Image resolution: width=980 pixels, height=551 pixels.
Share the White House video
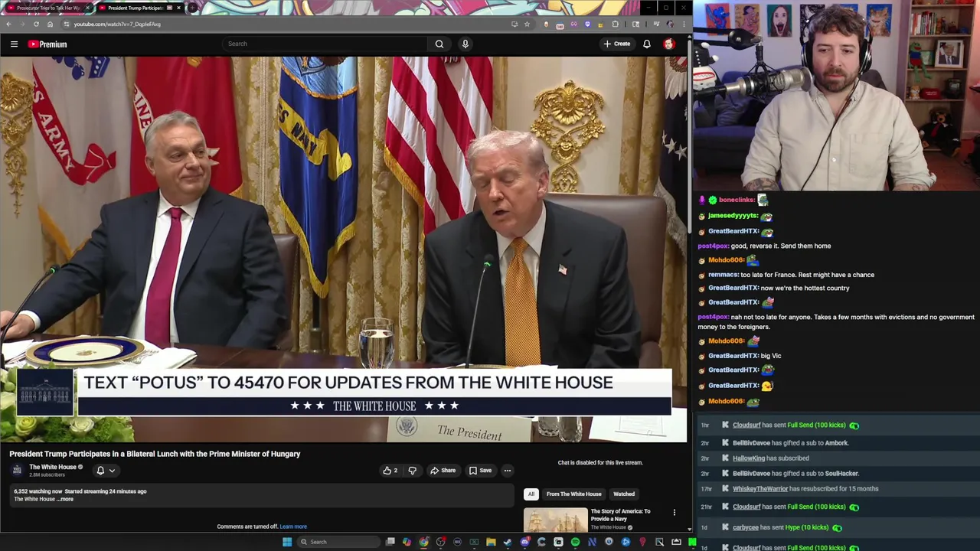pyautogui.click(x=443, y=471)
